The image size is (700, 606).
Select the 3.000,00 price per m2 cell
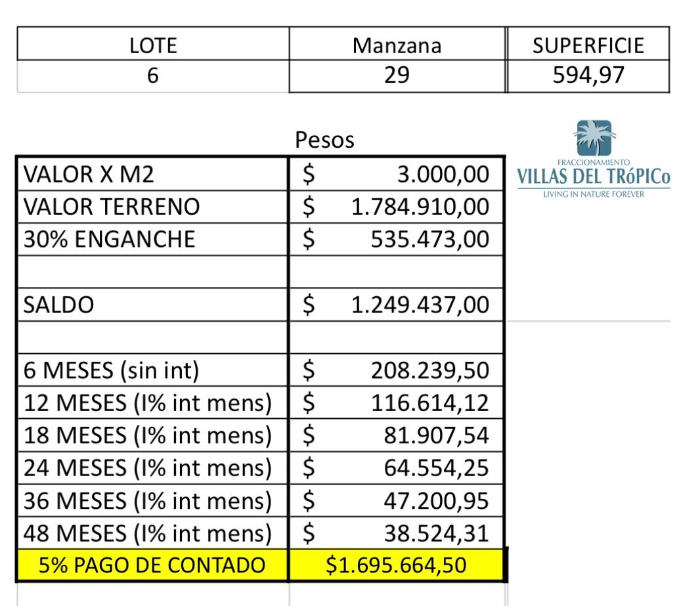[397, 175]
